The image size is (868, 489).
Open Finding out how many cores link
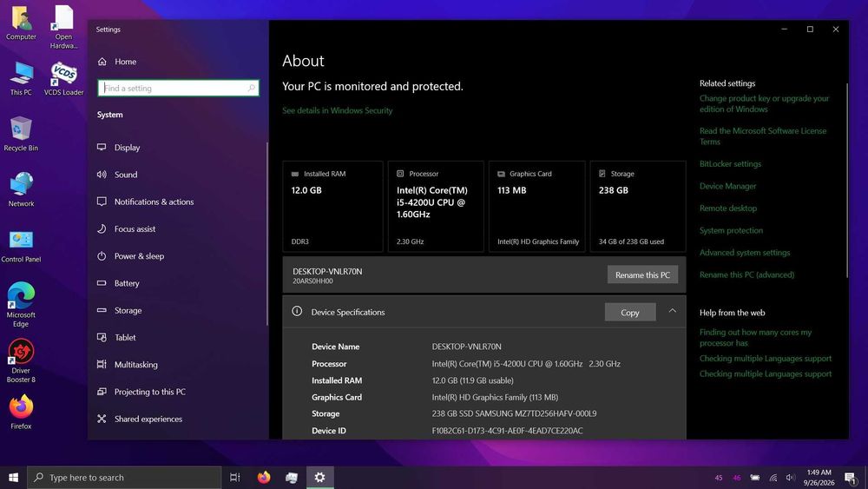755,338
